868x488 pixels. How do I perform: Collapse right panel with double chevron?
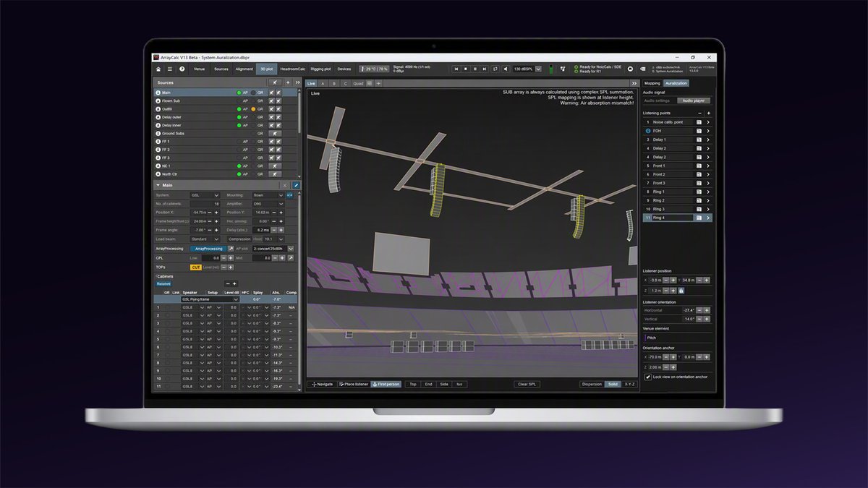pyautogui.click(x=634, y=83)
